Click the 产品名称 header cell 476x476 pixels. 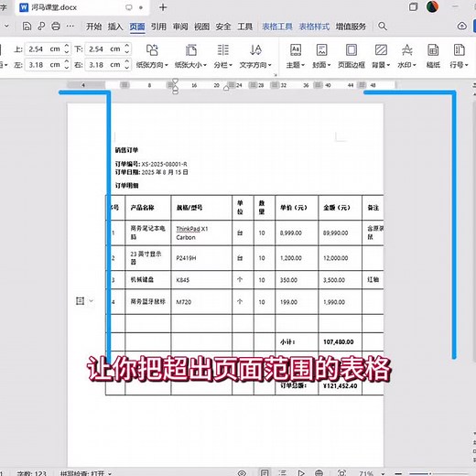148,208
